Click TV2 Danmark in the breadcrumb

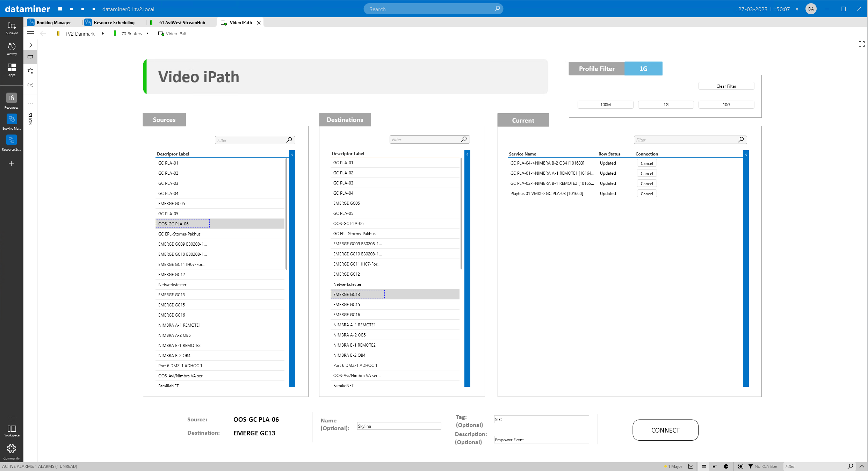coord(80,34)
